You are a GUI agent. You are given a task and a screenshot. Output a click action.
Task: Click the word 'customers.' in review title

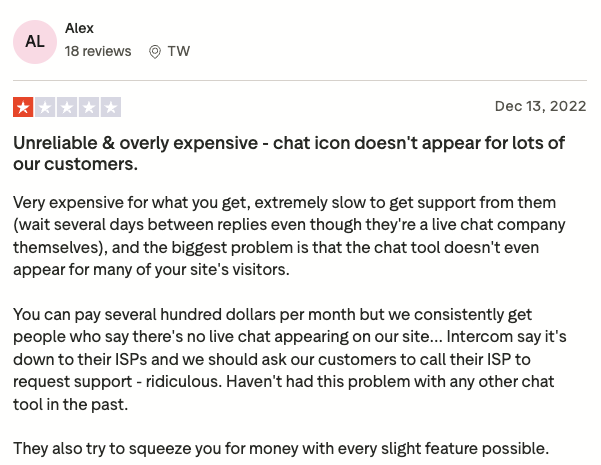pos(91,164)
